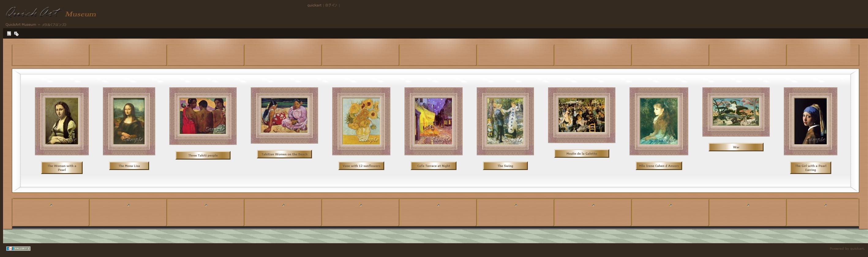Click The Swing title plate
The width and height of the screenshot is (868, 257).
505,166
